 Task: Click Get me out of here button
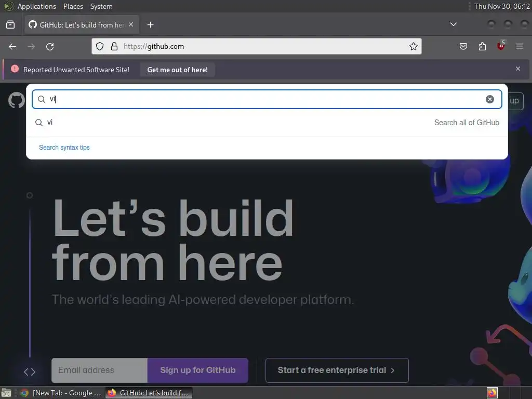(x=178, y=70)
